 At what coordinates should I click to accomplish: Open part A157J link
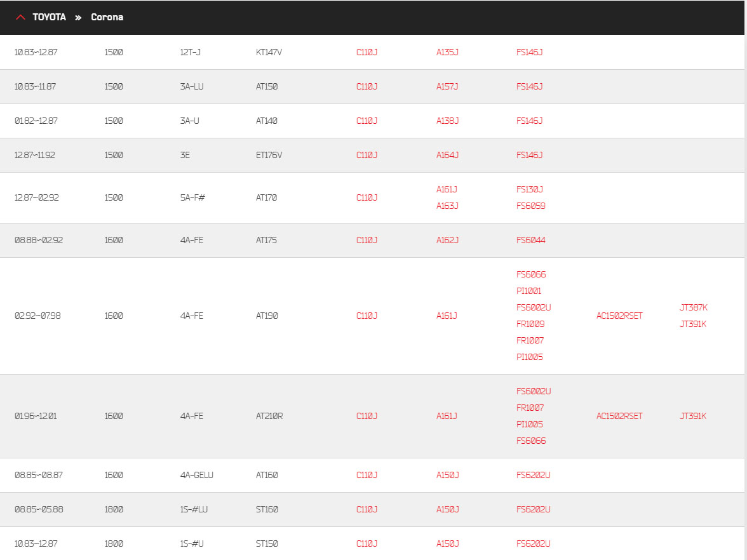point(447,86)
